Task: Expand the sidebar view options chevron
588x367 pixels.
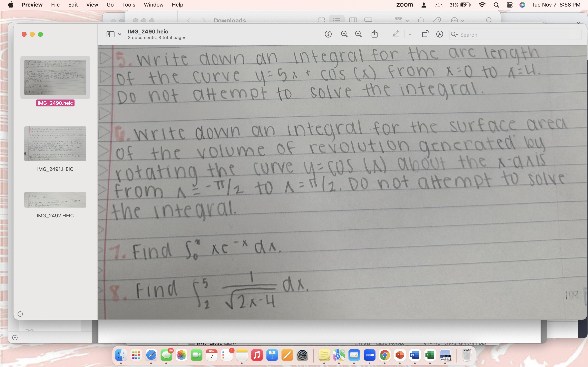Action: (x=120, y=34)
